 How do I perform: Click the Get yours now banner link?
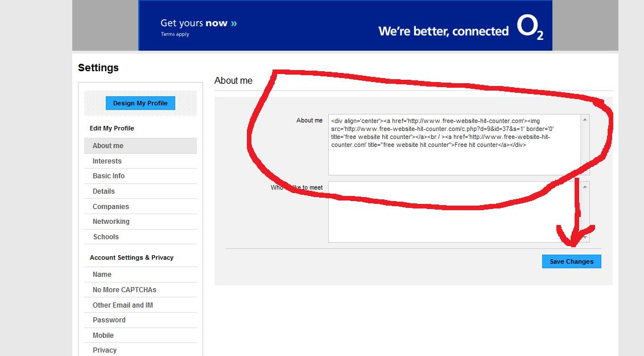199,23
